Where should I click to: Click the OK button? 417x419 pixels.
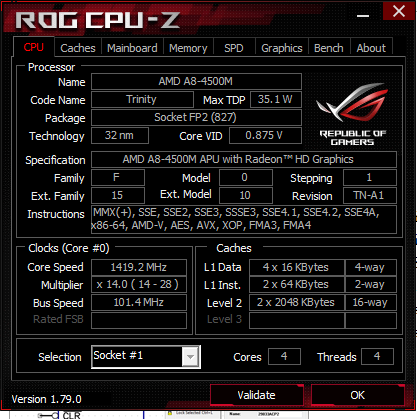point(358,395)
